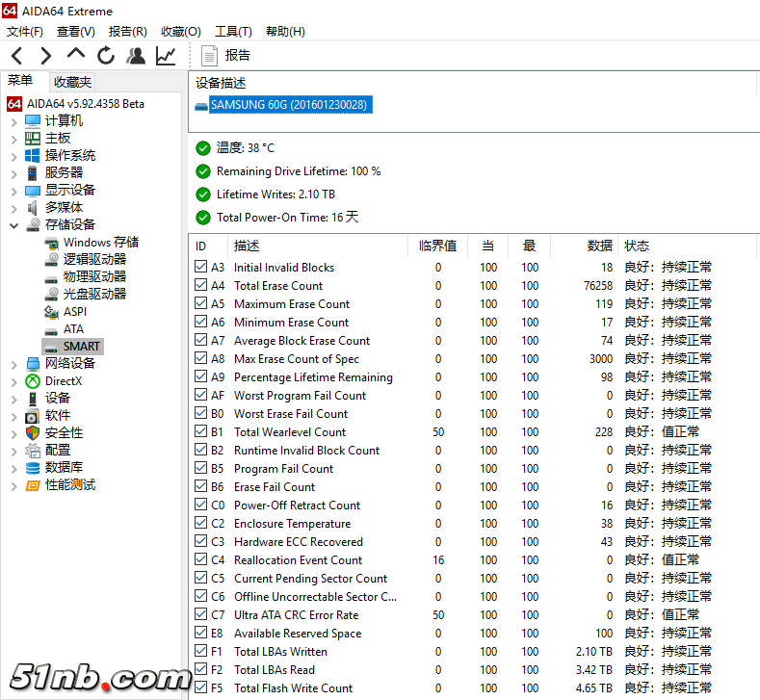Collapse the 存储设备 tree node

pyautogui.click(x=13, y=225)
